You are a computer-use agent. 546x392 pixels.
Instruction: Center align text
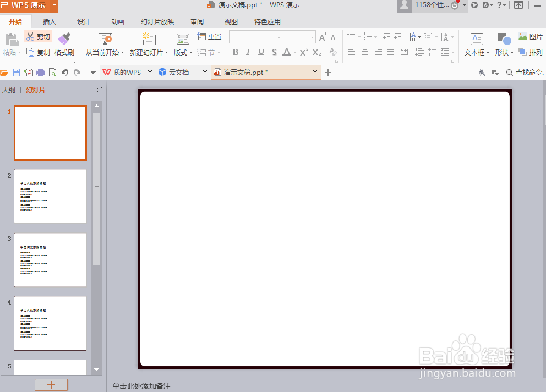coord(365,53)
